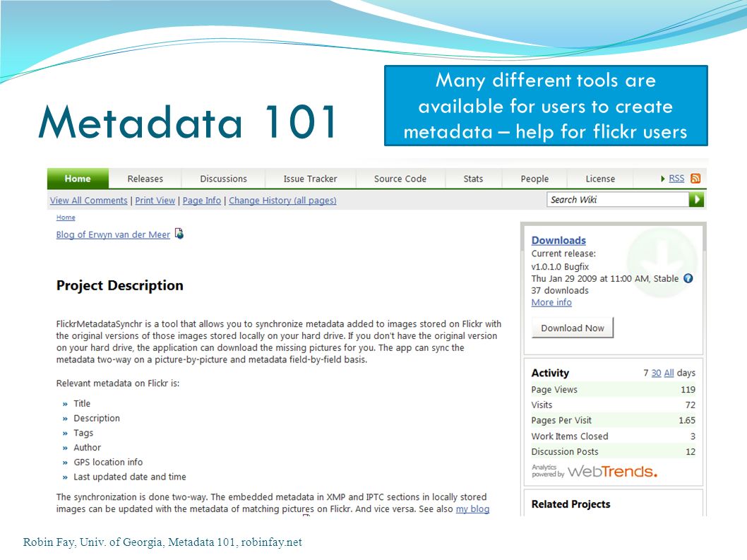The image size is (747, 560).
Task: Click the Related Projects heading
Action: pyautogui.click(x=570, y=504)
